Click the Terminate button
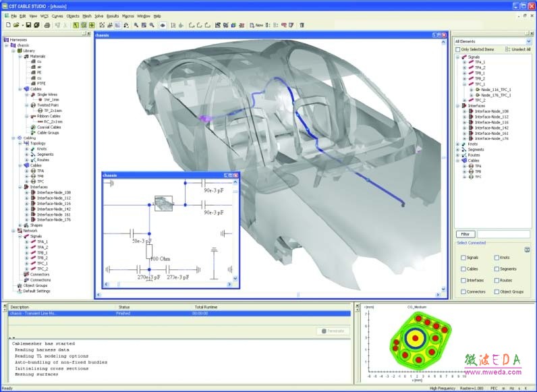537x392 pixels. point(333,331)
